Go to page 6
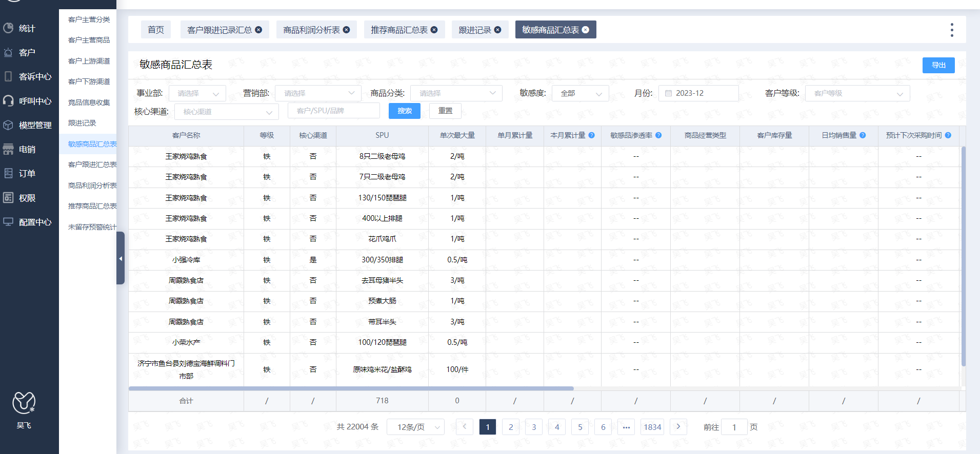980x454 pixels. 603,427
